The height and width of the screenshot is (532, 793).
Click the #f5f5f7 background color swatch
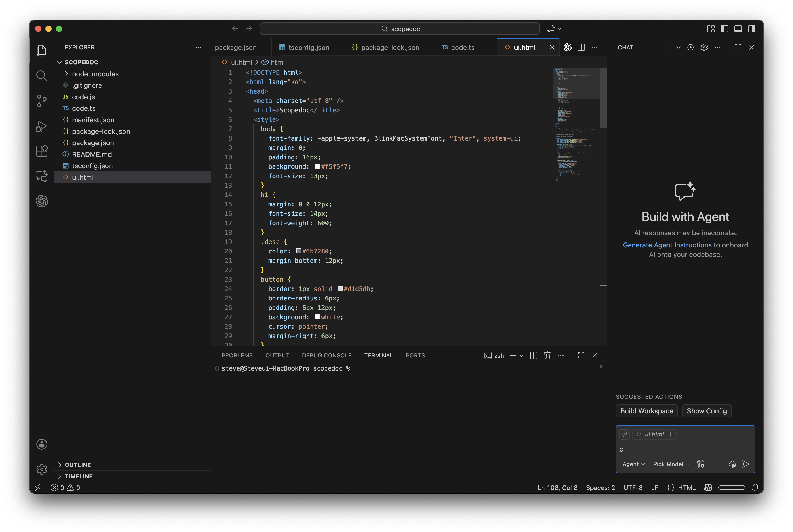(317, 167)
